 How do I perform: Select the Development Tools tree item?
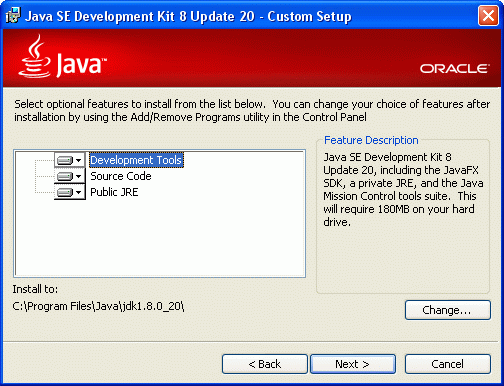tap(136, 160)
